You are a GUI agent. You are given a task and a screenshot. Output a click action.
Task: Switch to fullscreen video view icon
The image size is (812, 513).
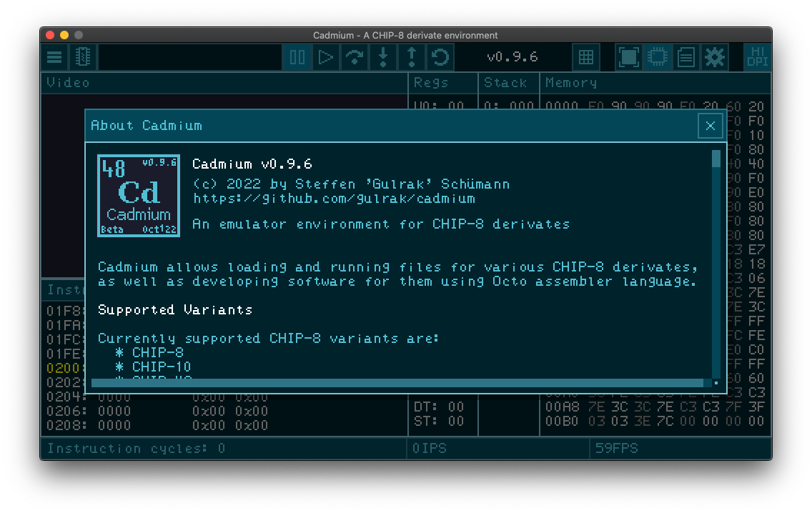(x=629, y=57)
